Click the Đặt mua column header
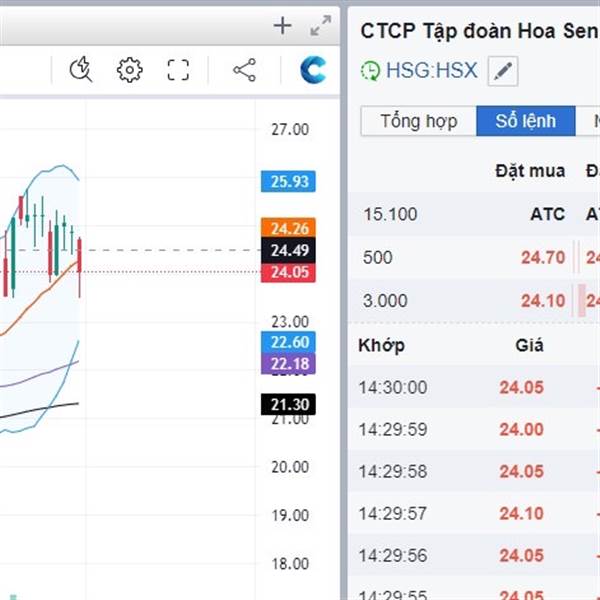This screenshot has width=600, height=600. click(530, 171)
